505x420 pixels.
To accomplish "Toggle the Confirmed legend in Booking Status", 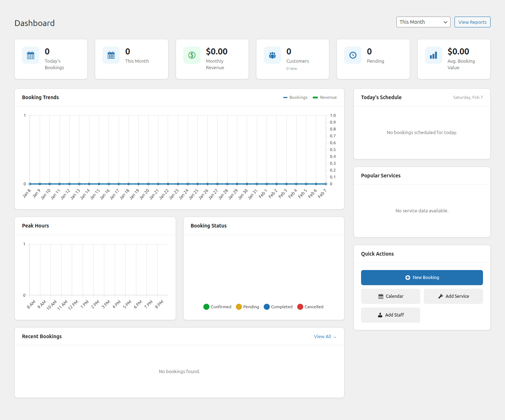I will click(x=217, y=307).
